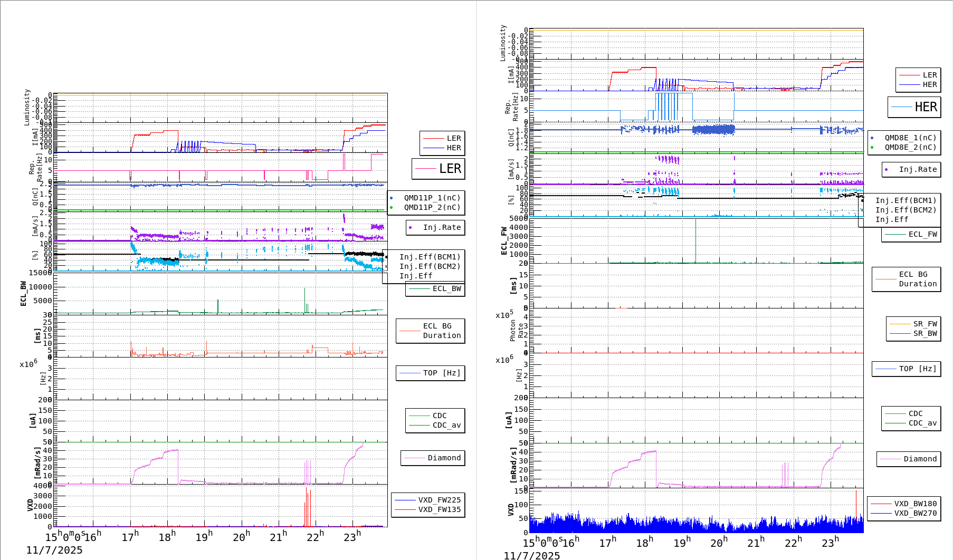Click CDC_av in the left legend
Image resolution: width=953 pixels, height=560 pixels.
[446, 425]
